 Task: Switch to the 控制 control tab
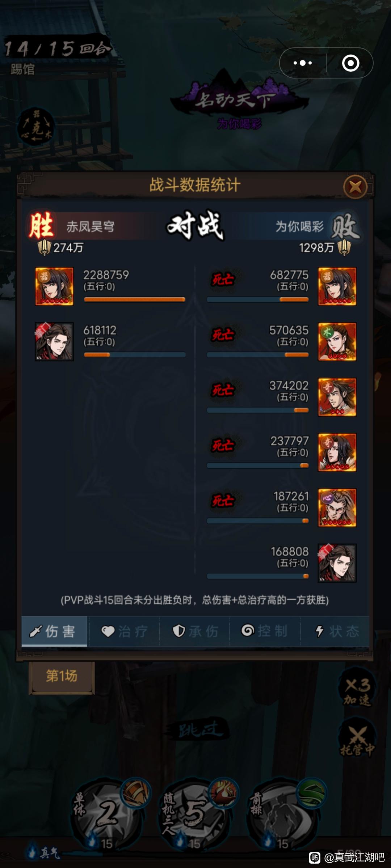265,631
